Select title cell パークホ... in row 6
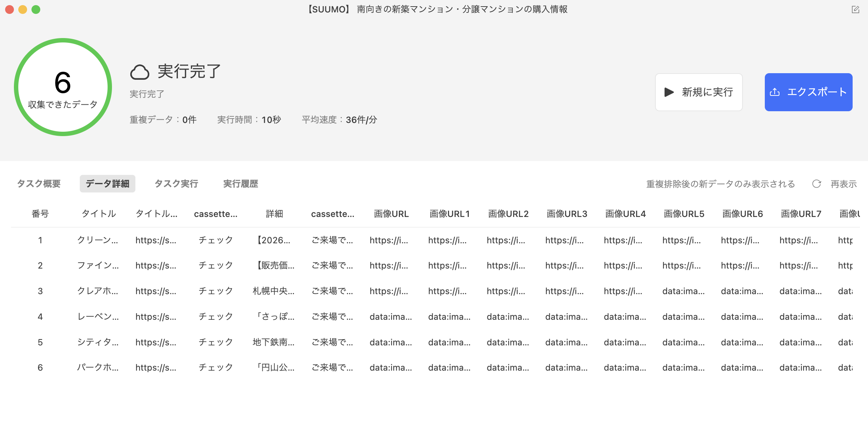Screen dimensions: 868x431 click(98, 367)
